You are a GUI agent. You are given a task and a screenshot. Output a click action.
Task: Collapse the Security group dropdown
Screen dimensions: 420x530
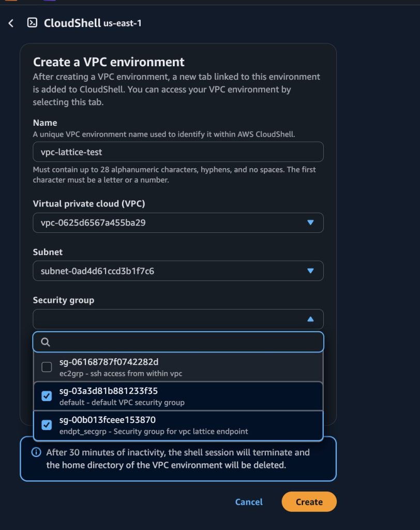pyautogui.click(x=310, y=319)
